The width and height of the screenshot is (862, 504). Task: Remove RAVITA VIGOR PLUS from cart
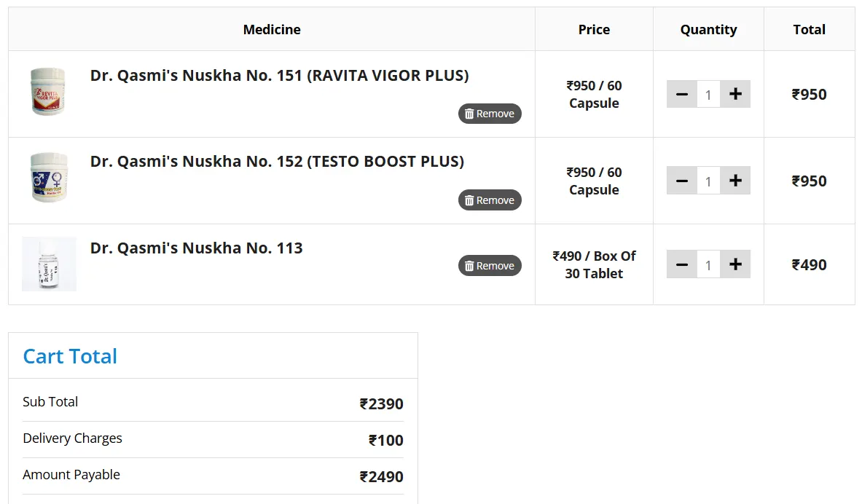coord(490,114)
